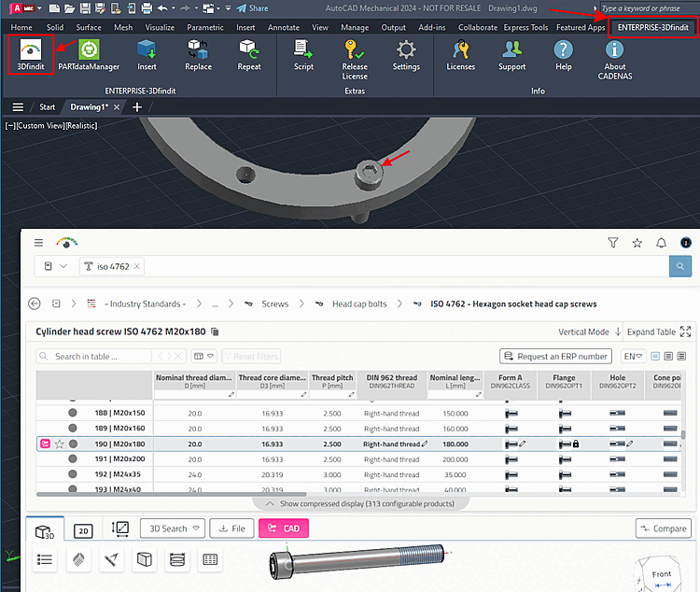
Task: Open the Parametric ribbon tab
Action: coord(205,27)
